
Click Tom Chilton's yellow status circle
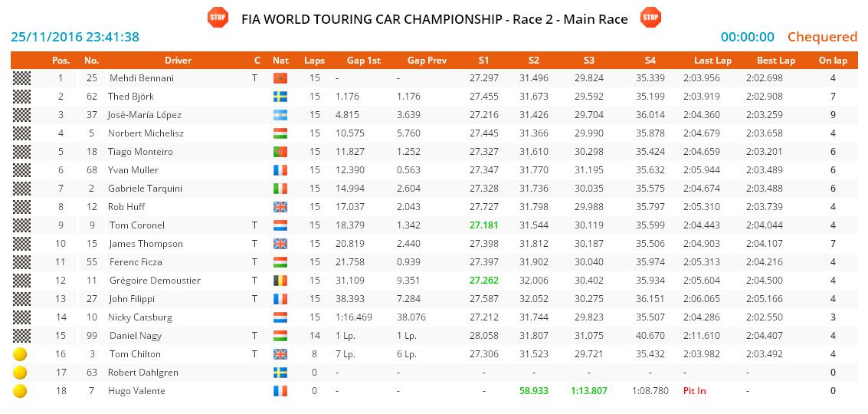click(x=21, y=354)
